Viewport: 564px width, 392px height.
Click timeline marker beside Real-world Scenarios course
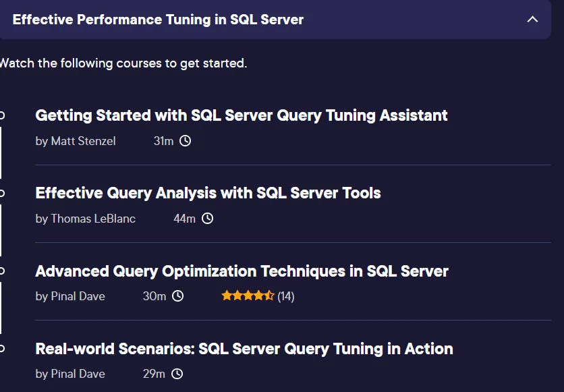coord(2,349)
